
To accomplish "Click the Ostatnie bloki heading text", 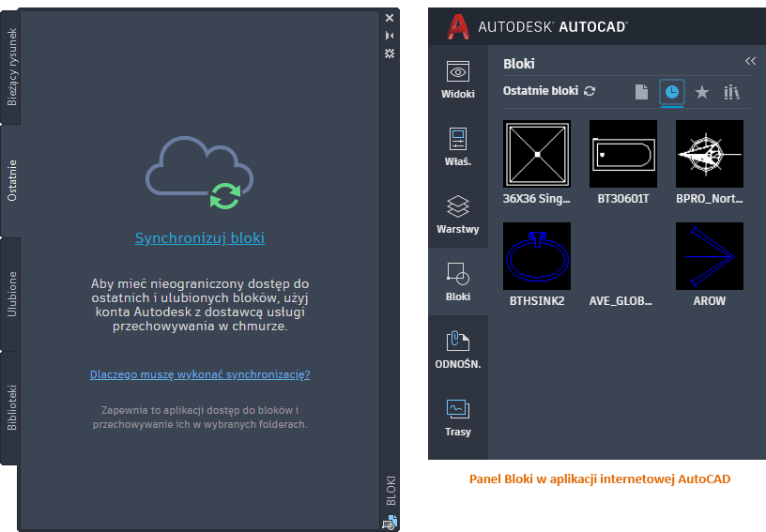I will tap(541, 91).
